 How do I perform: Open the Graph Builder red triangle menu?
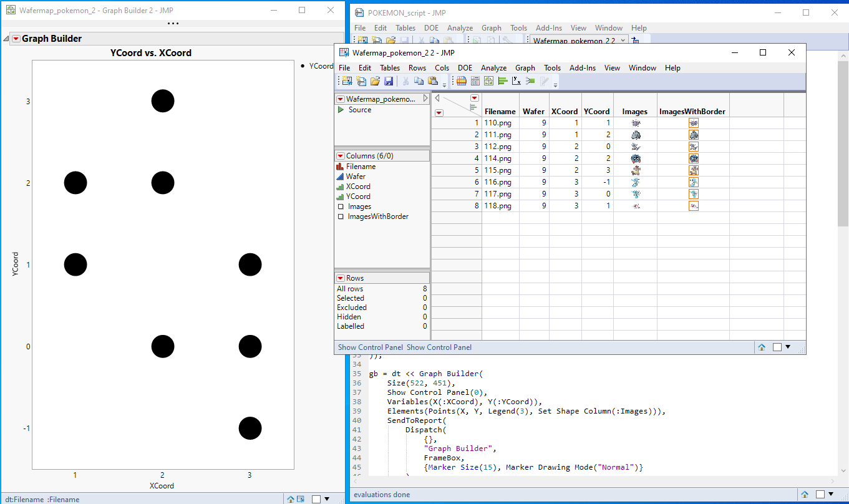pyautogui.click(x=16, y=39)
